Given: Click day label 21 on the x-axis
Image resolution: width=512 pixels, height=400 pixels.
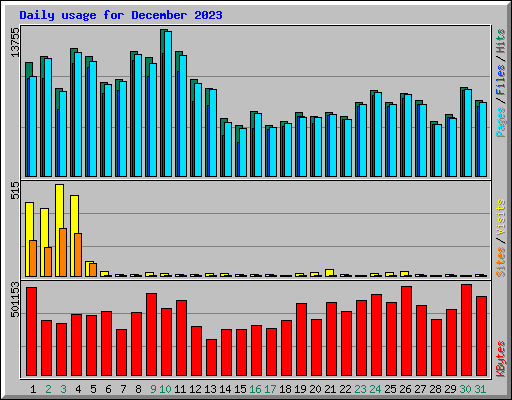Looking at the screenshot, I should pos(330,389).
